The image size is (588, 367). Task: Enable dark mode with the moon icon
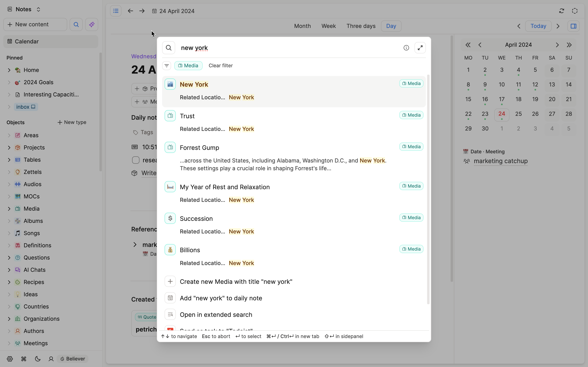click(37, 359)
